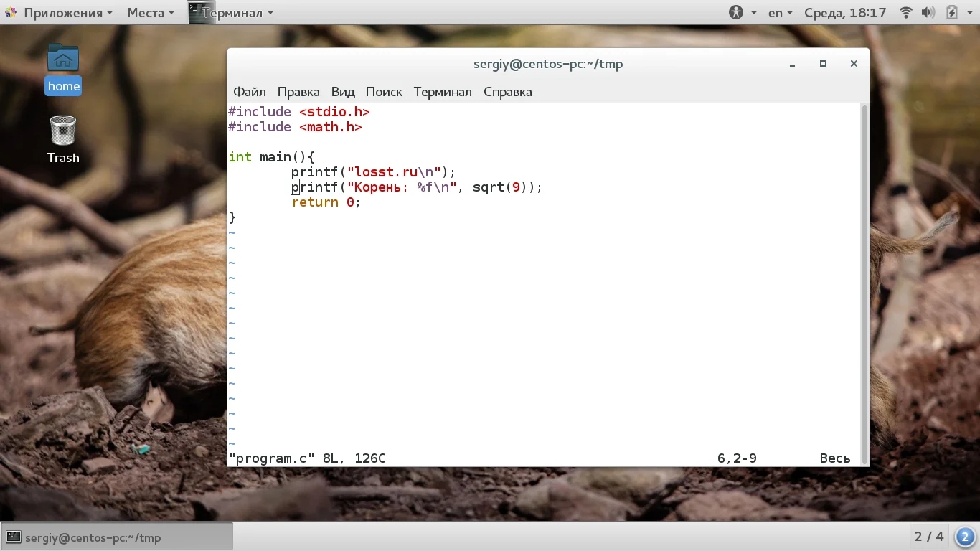Screen dimensions: 980x551
Task: Click the sergiy@centos-pc taskbar window button
Action: tap(118, 537)
